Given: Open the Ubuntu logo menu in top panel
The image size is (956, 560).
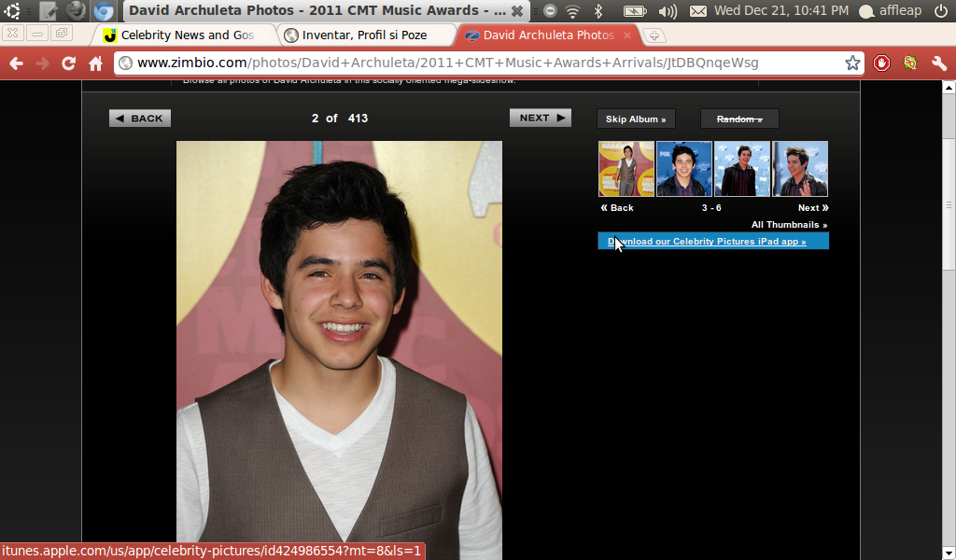Looking at the screenshot, I should click(x=11, y=10).
